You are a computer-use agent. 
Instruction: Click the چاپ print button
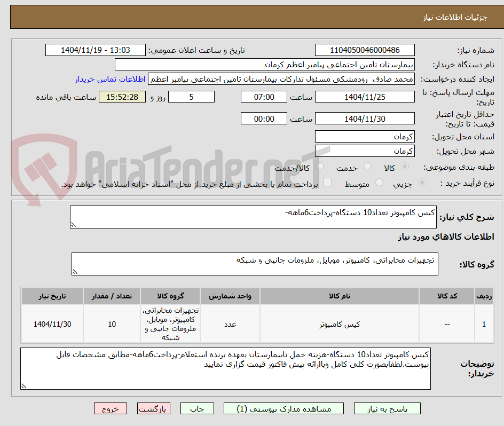[x=197, y=408]
